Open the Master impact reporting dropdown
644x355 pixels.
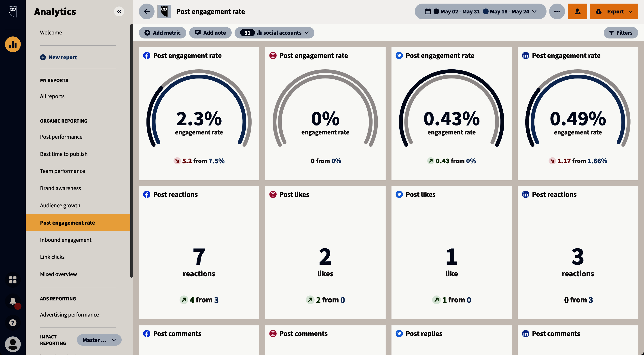point(99,340)
